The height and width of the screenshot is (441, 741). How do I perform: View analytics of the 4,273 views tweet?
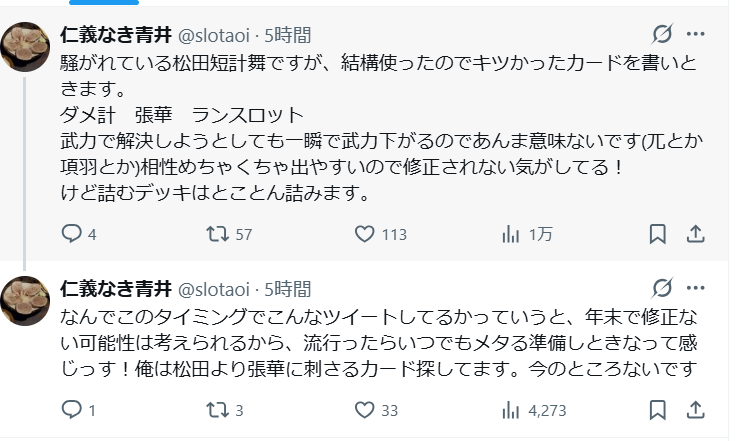(510, 410)
